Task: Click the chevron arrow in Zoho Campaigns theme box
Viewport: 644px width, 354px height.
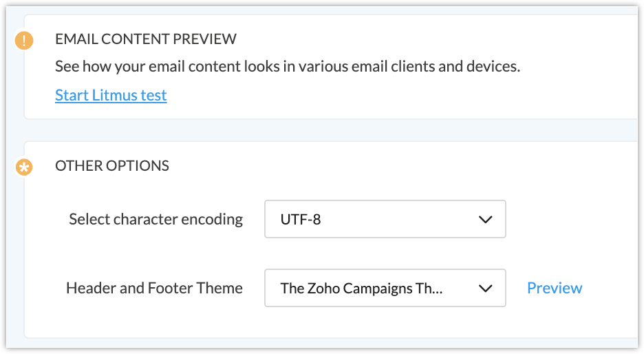Action: click(x=486, y=288)
